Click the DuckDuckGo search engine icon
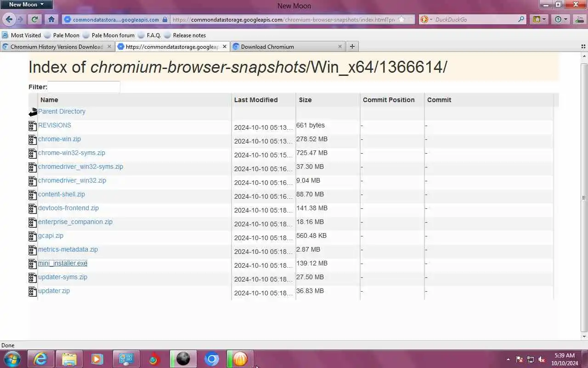 [x=424, y=19]
